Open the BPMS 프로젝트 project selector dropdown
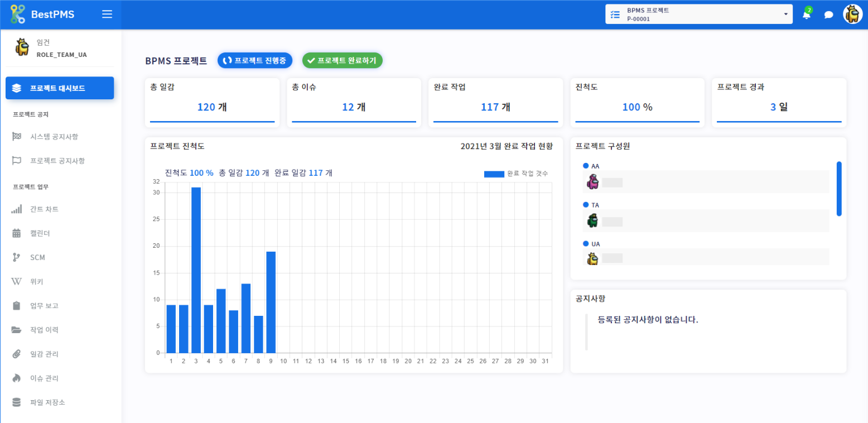The height and width of the screenshot is (423, 868). click(x=698, y=14)
